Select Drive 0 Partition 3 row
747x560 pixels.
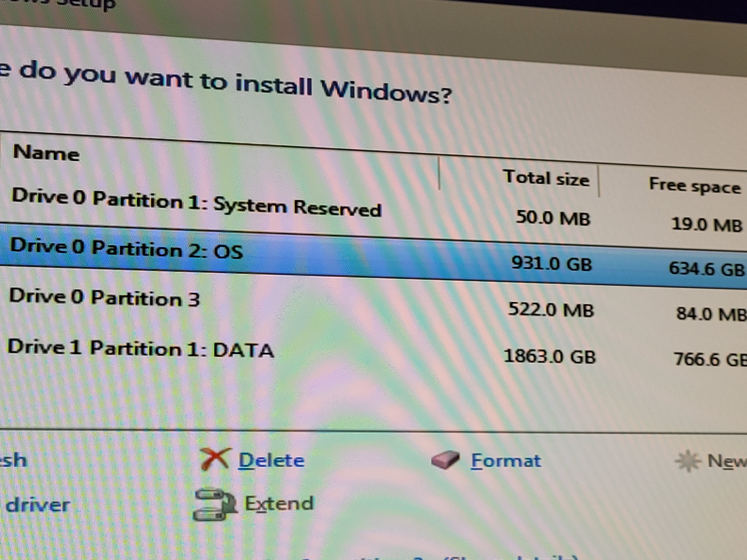click(104, 298)
